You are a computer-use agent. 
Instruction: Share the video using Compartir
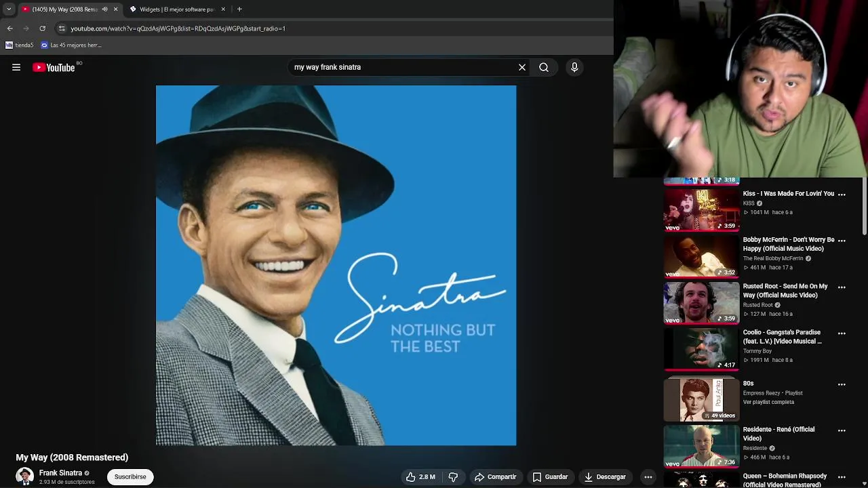[496, 477]
